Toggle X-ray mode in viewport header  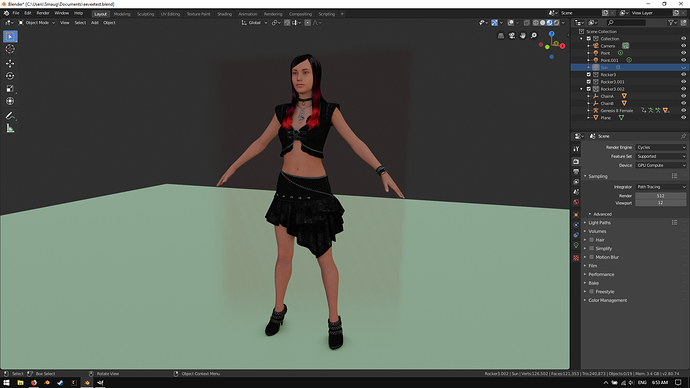tap(526, 22)
